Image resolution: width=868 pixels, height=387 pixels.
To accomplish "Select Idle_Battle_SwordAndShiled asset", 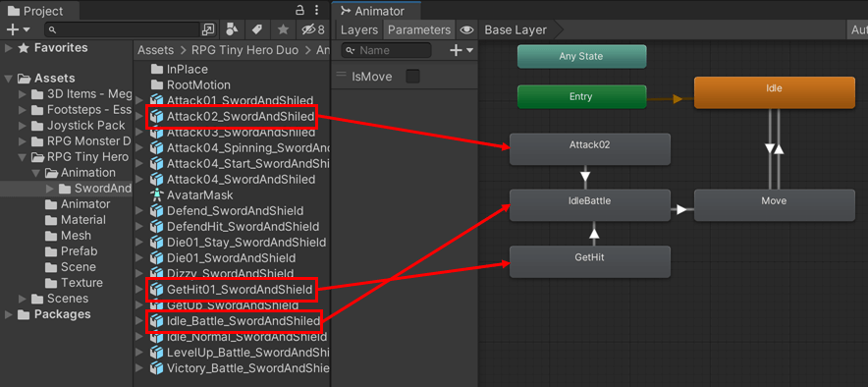I will 235,321.
